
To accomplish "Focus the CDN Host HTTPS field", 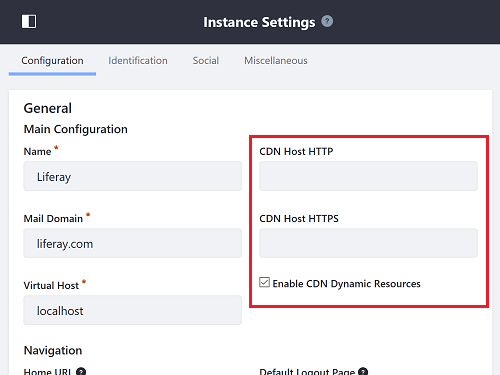I will pos(368,243).
